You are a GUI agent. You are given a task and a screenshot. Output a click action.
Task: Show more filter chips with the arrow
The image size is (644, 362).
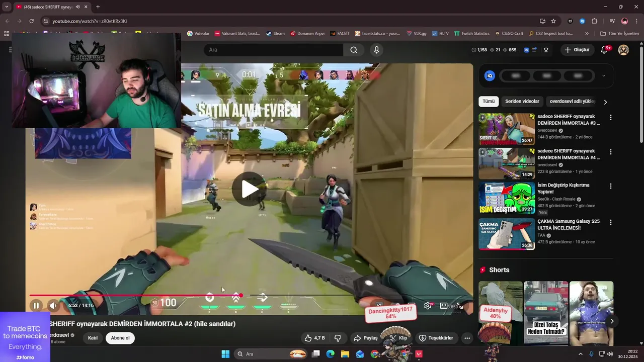pyautogui.click(x=605, y=102)
